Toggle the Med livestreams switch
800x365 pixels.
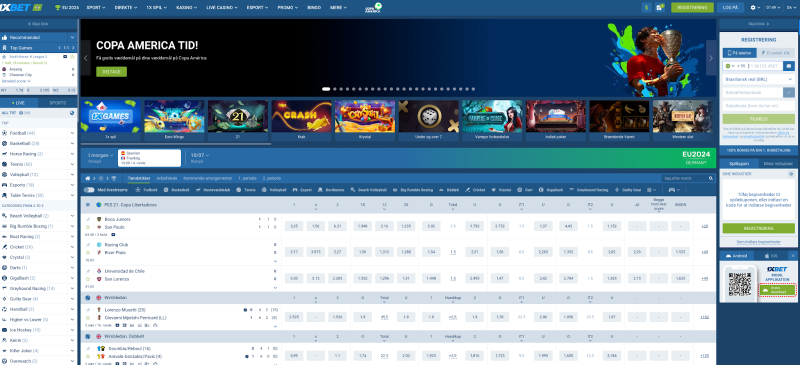coord(89,189)
